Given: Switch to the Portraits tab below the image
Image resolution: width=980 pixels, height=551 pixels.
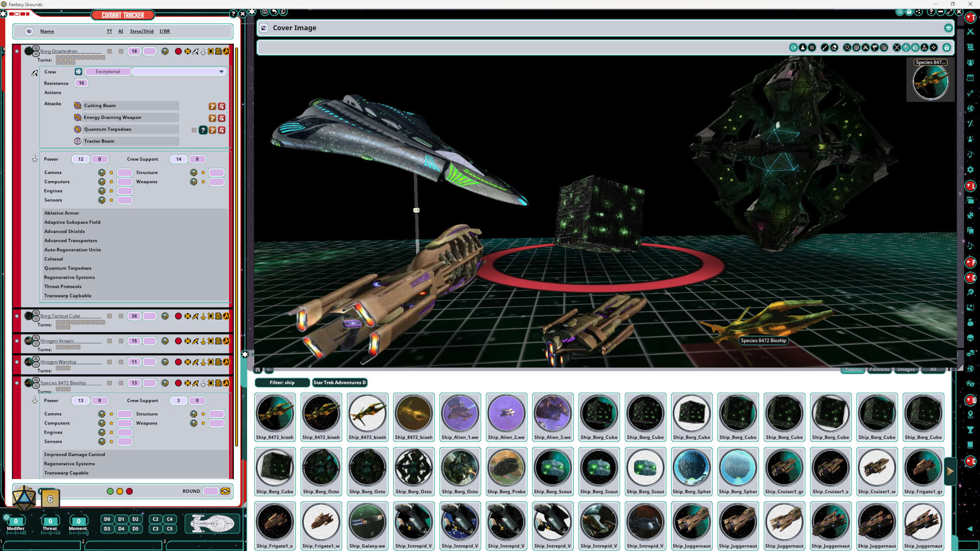Looking at the screenshot, I should [x=879, y=369].
